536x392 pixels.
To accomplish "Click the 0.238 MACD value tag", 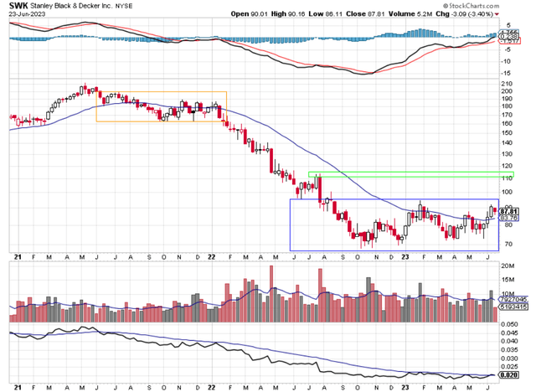I will click(x=509, y=37).
